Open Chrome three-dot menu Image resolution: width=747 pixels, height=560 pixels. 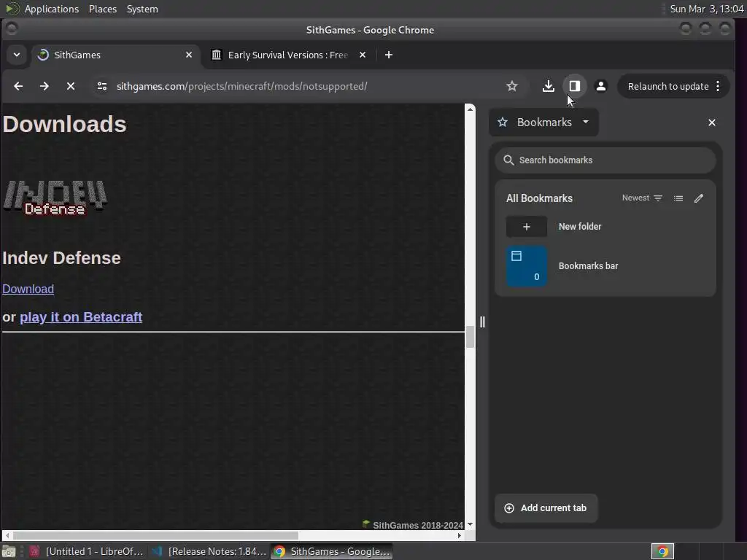point(718,86)
